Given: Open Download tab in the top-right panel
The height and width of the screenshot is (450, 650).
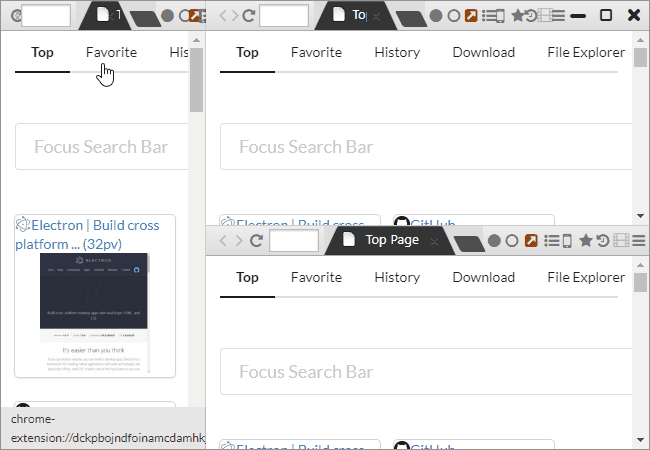Looking at the screenshot, I should (484, 52).
